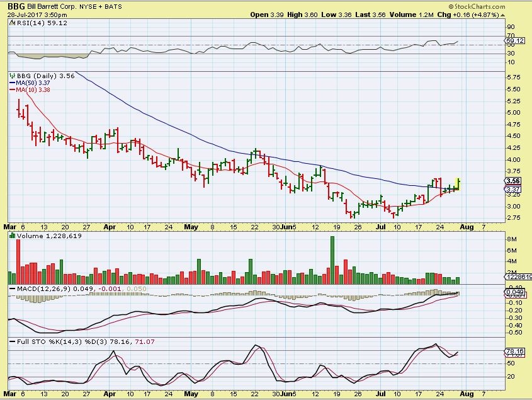
Task: Click the 3.56 last price tag on right axis
Action: (512, 180)
